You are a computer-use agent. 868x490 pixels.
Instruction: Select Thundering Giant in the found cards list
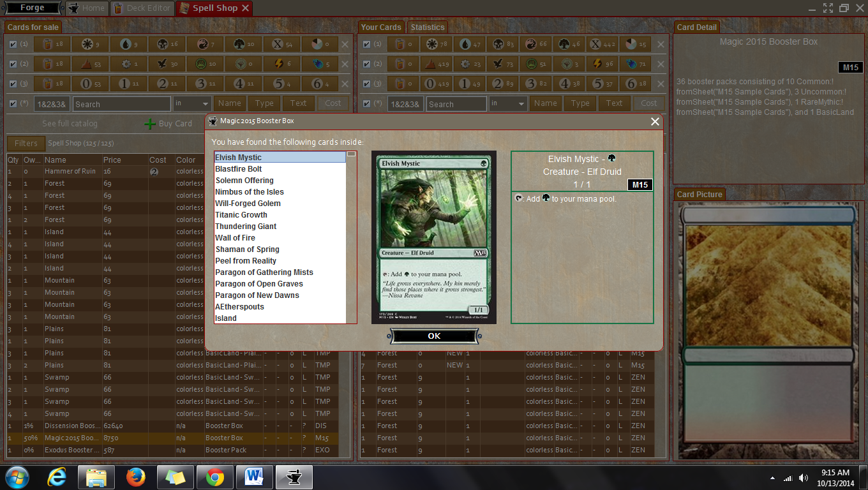pyautogui.click(x=280, y=226)
